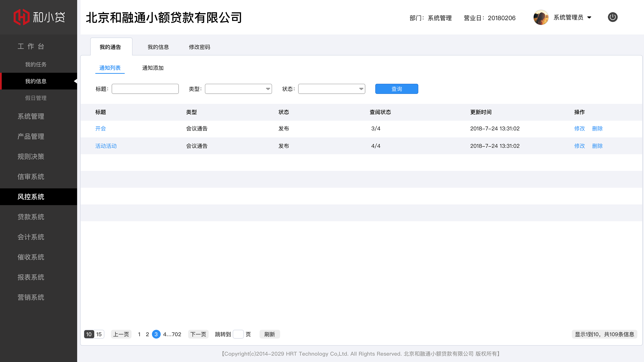Switch to the 修改密码 tab

click(199, 47)
